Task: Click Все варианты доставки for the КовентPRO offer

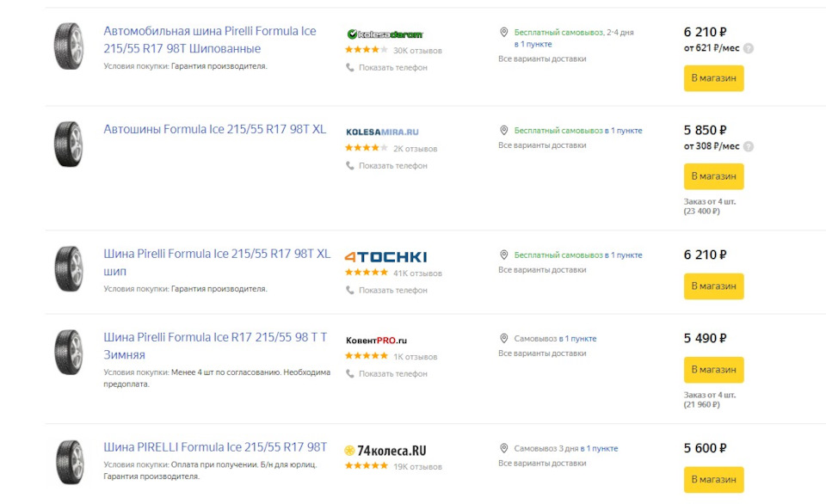Action: point(542,353)
